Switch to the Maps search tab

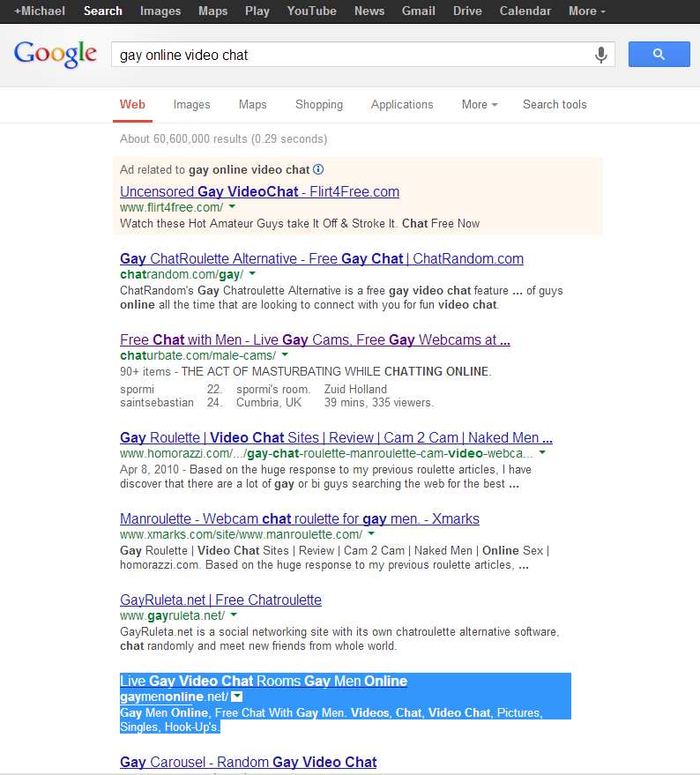click(x=253, y=105)
